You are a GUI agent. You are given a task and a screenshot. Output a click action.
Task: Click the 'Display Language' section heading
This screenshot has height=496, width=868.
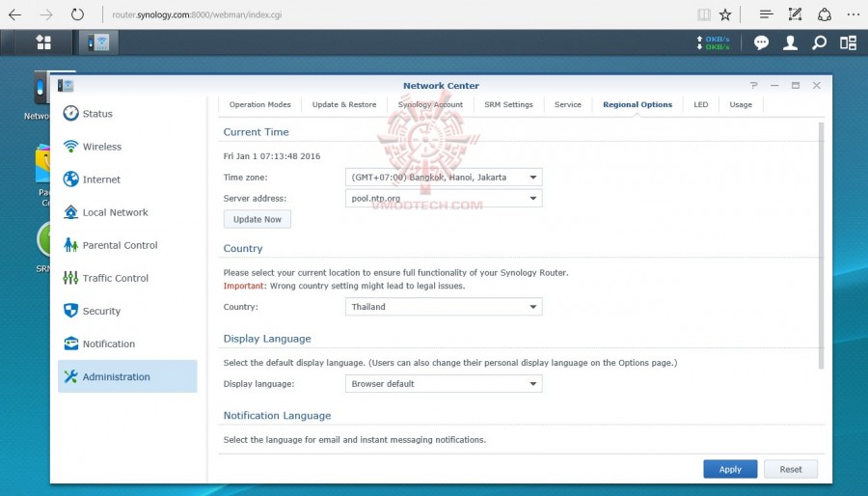267,339
